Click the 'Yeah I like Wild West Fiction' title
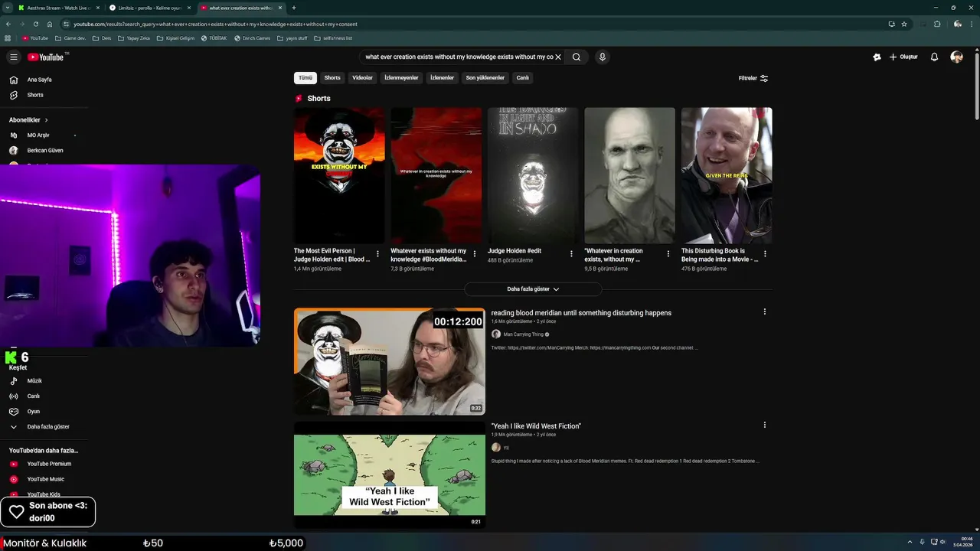 [536, 426]
